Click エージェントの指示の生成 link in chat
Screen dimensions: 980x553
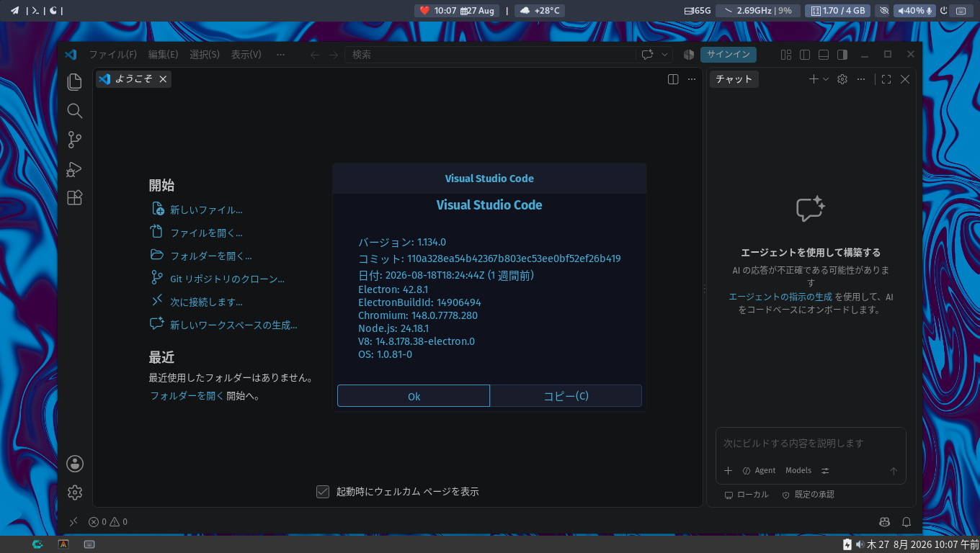780,297
